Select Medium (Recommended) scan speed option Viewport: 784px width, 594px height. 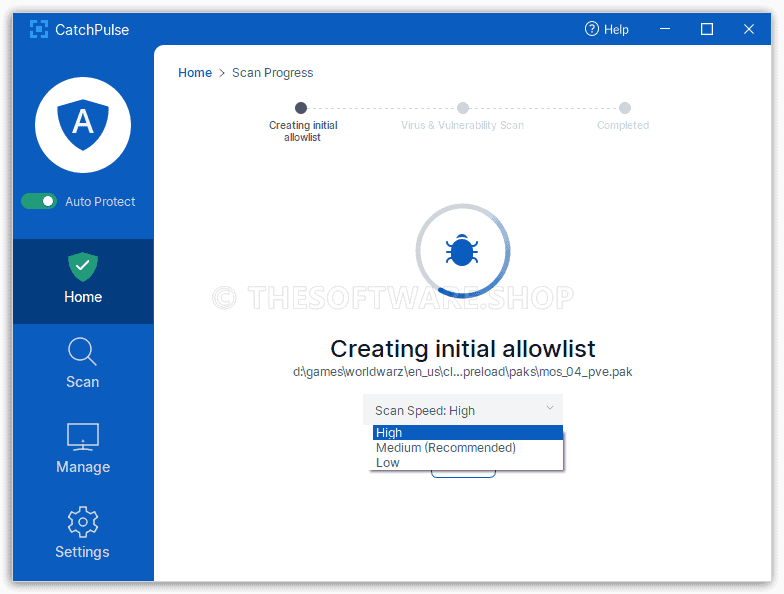468,448
